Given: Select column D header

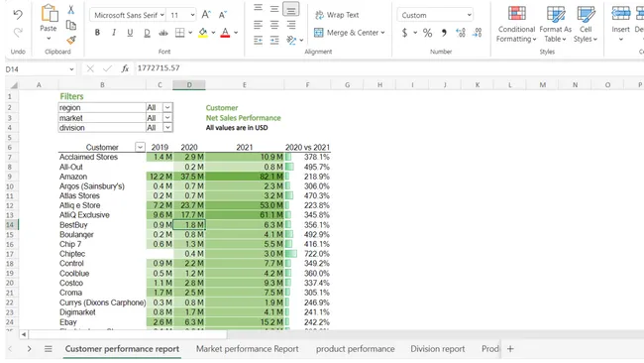Looking at the screenshot, I should [189, 85].
